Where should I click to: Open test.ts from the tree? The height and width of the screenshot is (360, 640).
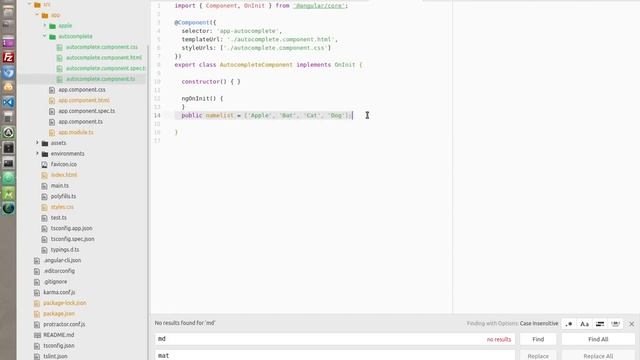(58, 218)
